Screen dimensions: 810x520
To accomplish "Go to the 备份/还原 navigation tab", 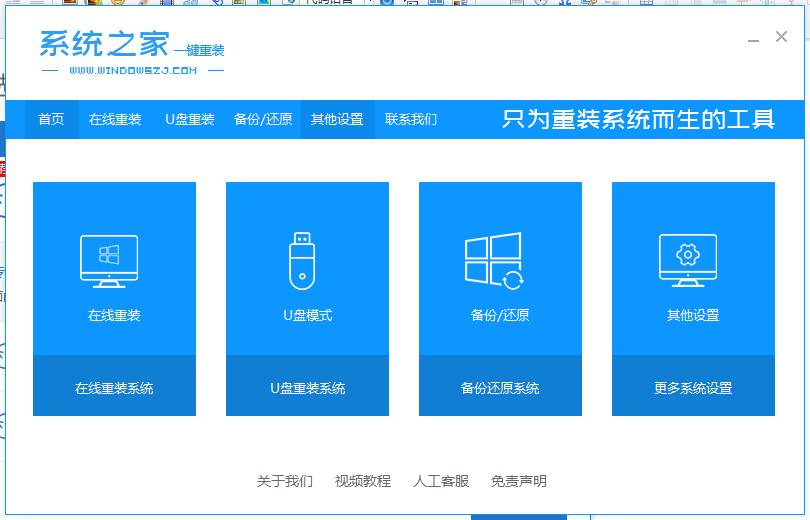I will tap(263, 120).
